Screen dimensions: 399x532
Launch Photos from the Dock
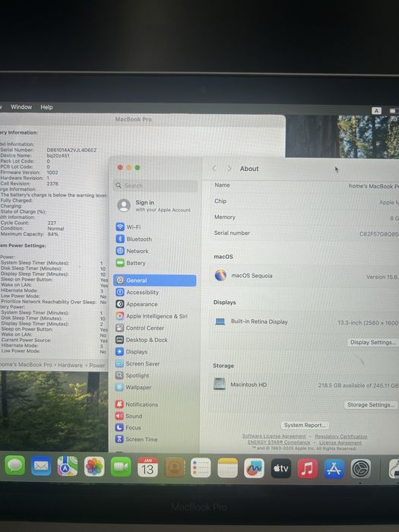pyautogui.click(x=94, y=467)
